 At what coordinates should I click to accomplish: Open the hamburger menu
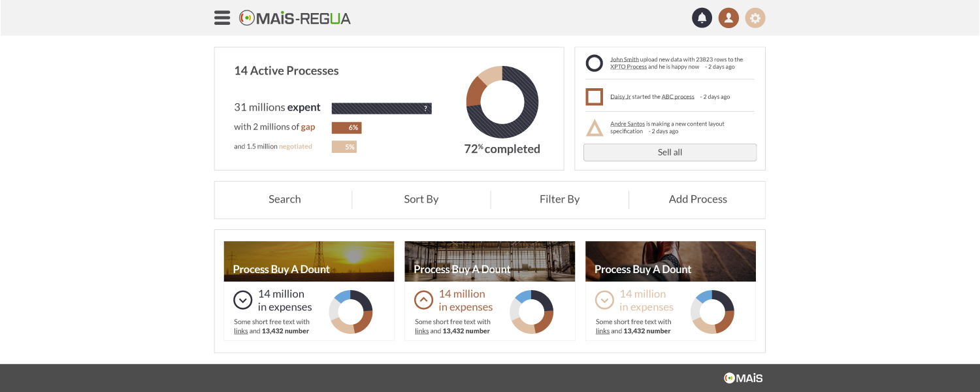222,18
